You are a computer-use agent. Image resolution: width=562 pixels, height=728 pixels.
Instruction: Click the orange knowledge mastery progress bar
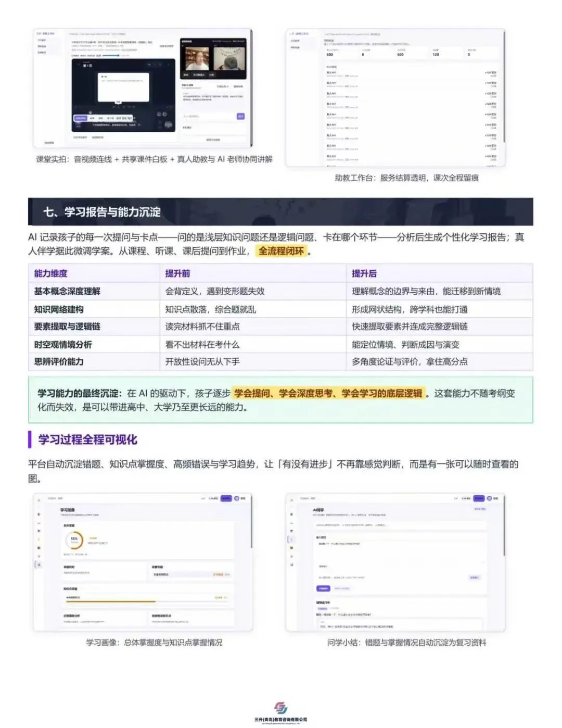pos(110,601)
